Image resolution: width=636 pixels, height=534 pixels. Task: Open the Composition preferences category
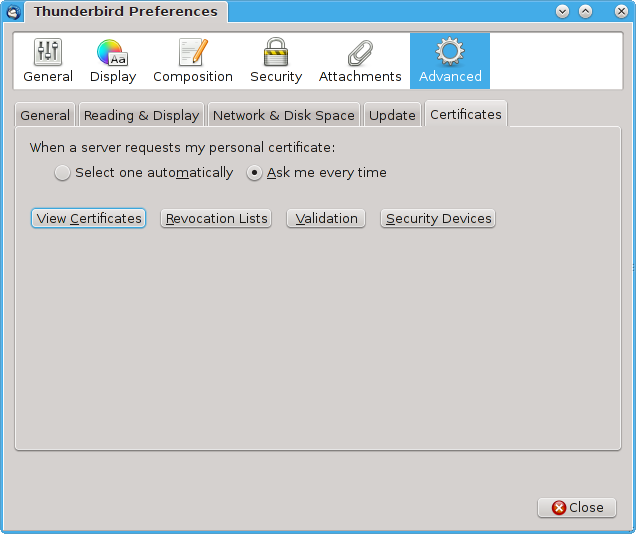coord(193,61)
